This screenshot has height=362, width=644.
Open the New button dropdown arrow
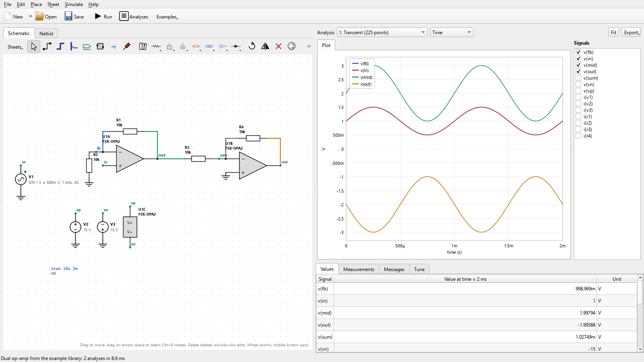30,16
